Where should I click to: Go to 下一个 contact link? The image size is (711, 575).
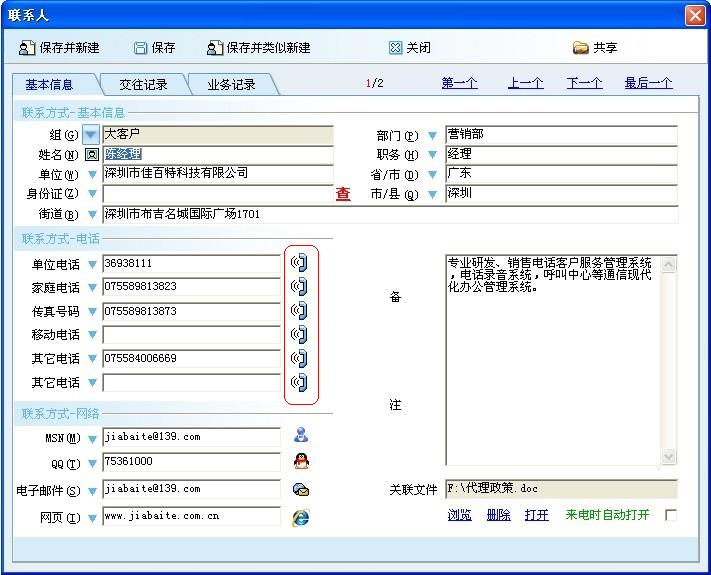coord(584,83)
